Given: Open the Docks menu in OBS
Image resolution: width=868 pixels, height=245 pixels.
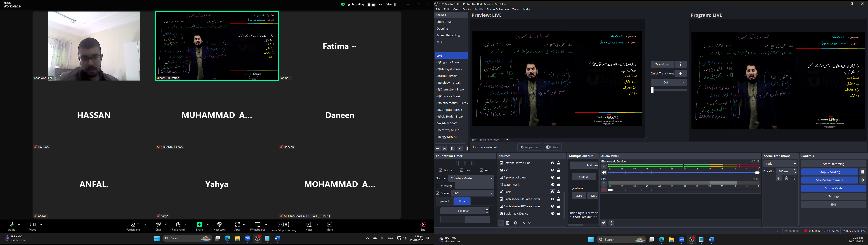Looking at the screenshot, I should point(467,9).
